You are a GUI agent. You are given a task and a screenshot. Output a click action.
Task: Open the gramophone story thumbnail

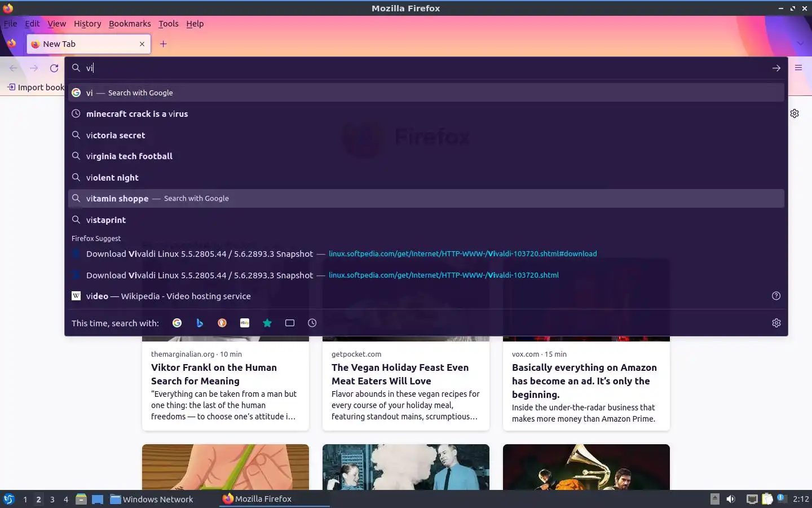586,467
